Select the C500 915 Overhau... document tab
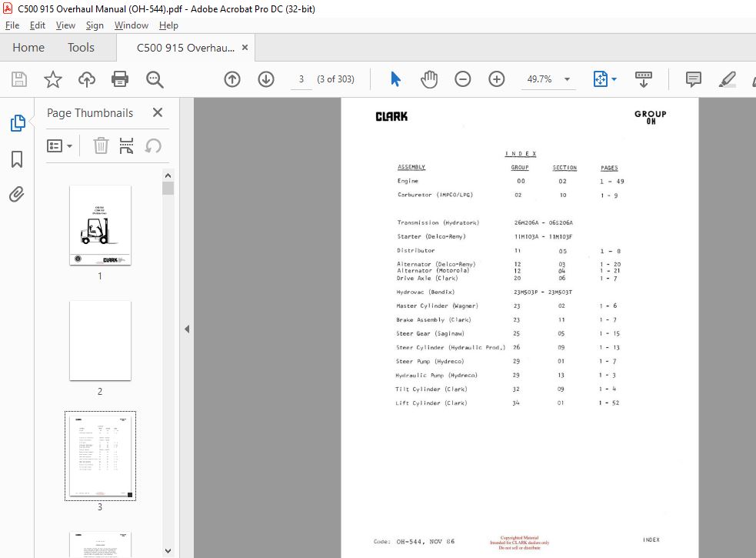The height and width of the screenshot is (558, 756). pos(185,48)
